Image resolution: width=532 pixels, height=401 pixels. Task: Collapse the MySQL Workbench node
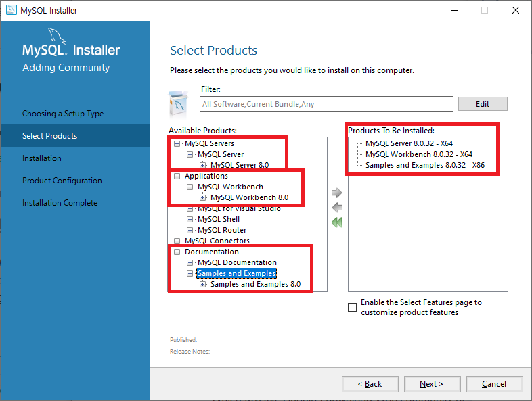(x=190, y=187)
